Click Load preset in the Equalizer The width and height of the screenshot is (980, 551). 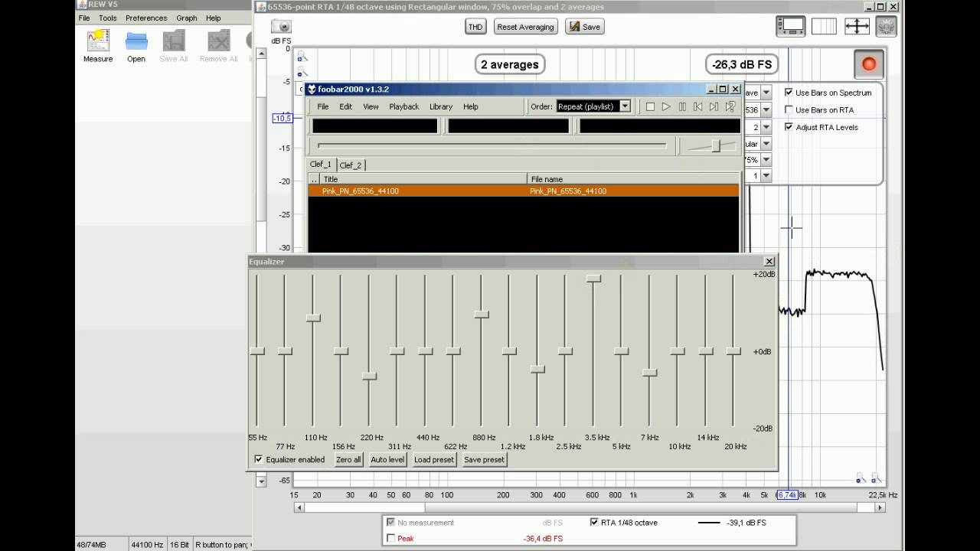433,460
